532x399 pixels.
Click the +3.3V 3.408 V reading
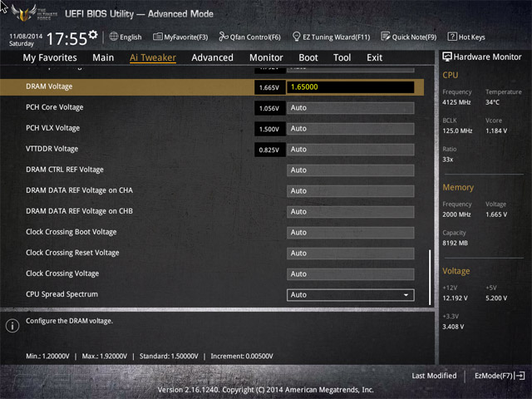(x=453, y=327)
